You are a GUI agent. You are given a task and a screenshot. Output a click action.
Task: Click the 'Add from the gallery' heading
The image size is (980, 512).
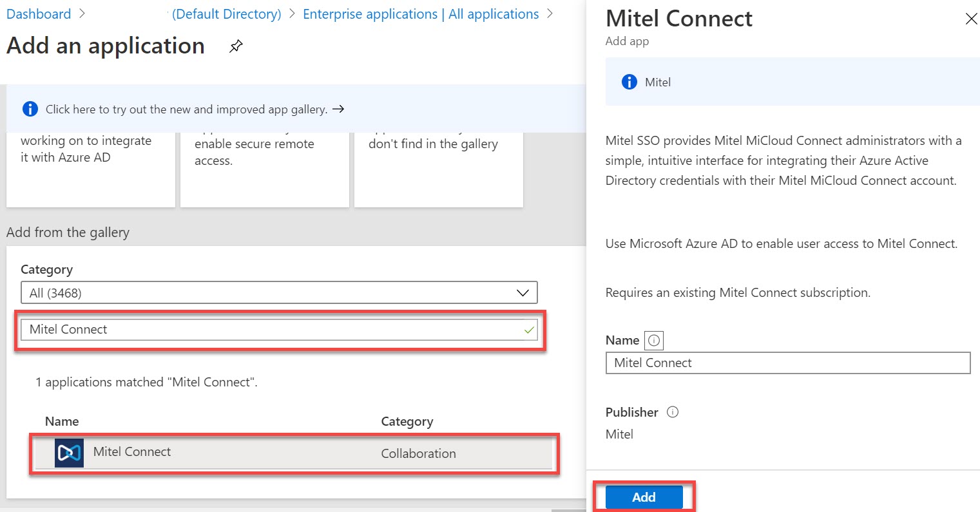tap(68, 232)
